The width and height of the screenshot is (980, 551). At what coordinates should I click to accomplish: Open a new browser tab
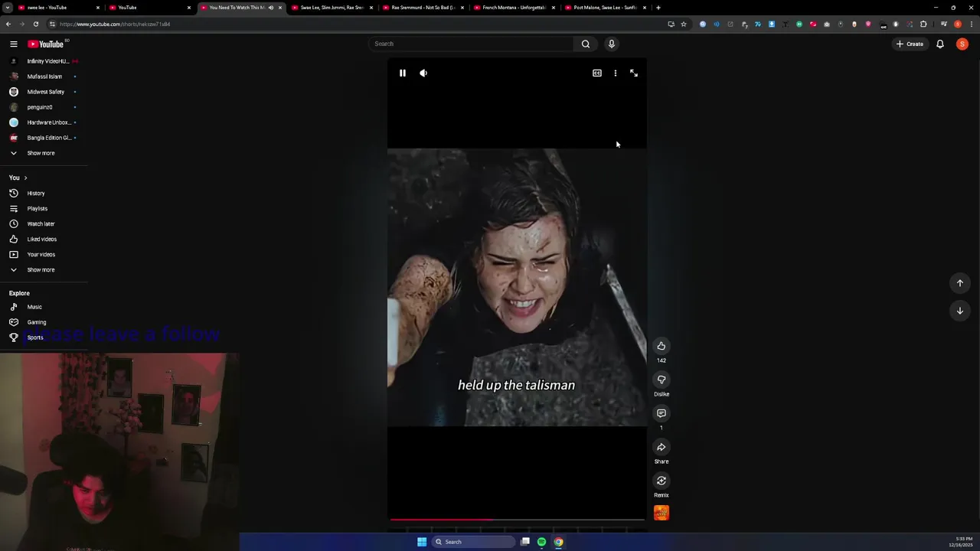658,8
